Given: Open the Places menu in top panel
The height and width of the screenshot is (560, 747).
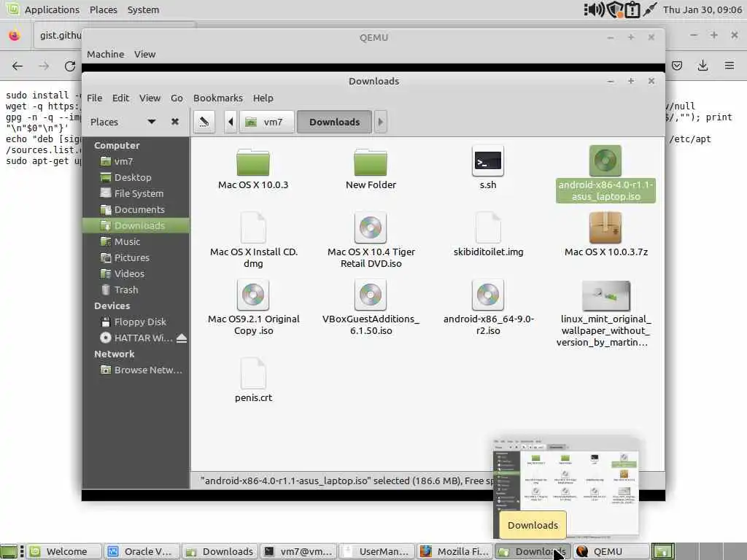Looking at the screenshot, I should click(104, 9).
